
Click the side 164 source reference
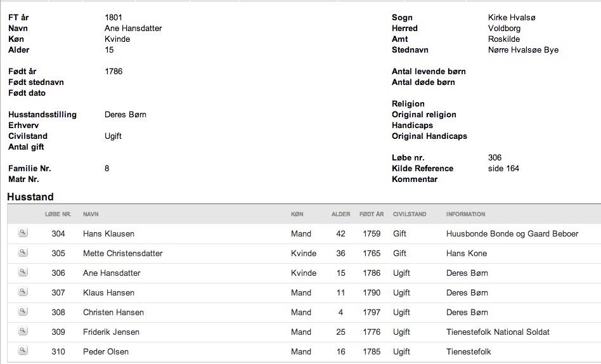[x=503, y=169]
